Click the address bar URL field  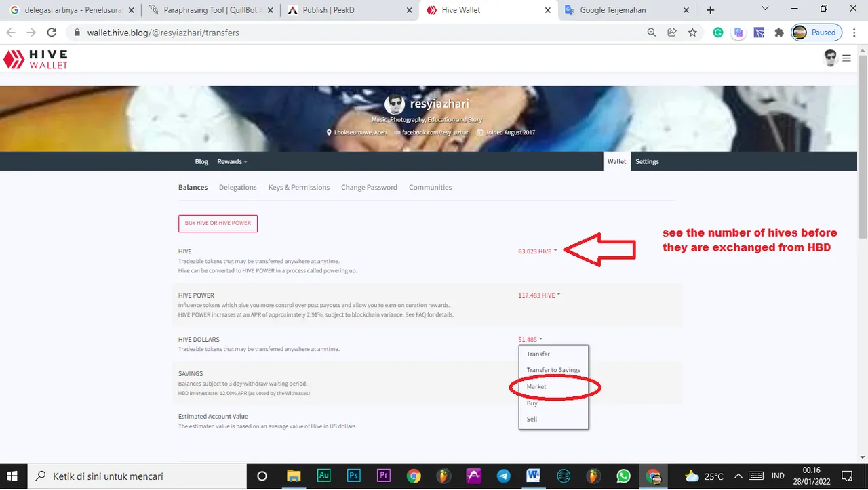[x=359, y=33]
